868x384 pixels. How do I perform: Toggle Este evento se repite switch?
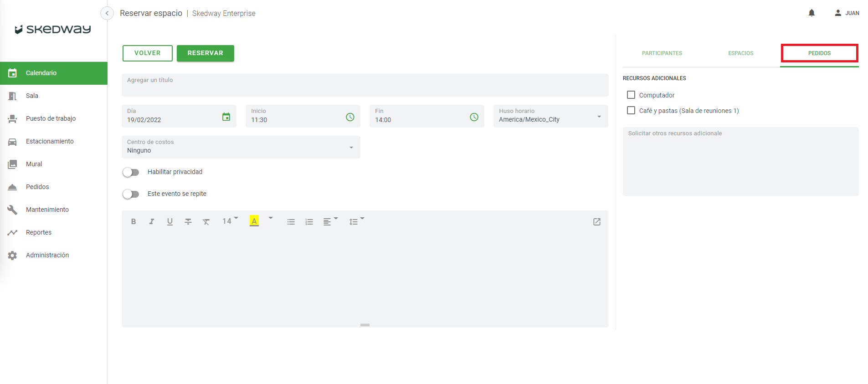[x=131, y=194]
